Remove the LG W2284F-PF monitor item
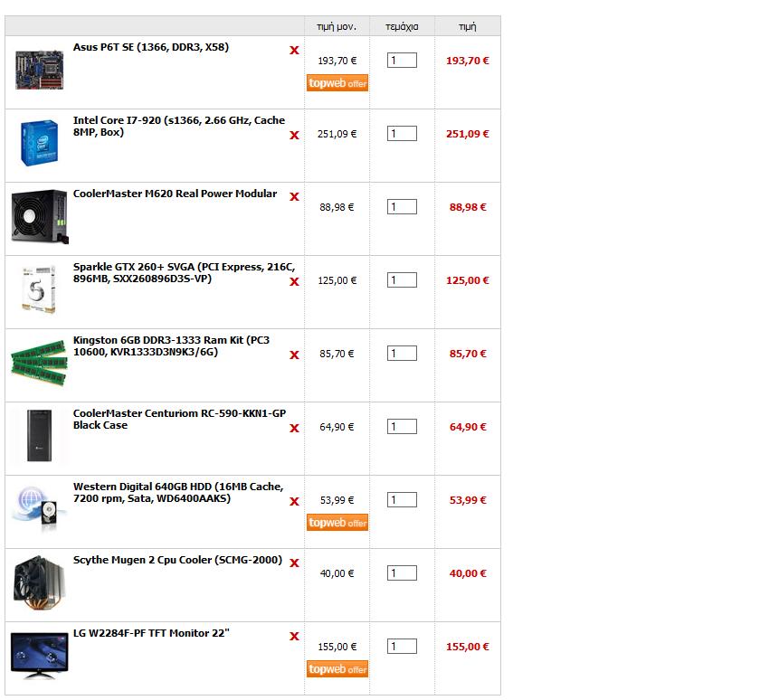This screenshot has height=700, width=760. click(x=294, y=636)
